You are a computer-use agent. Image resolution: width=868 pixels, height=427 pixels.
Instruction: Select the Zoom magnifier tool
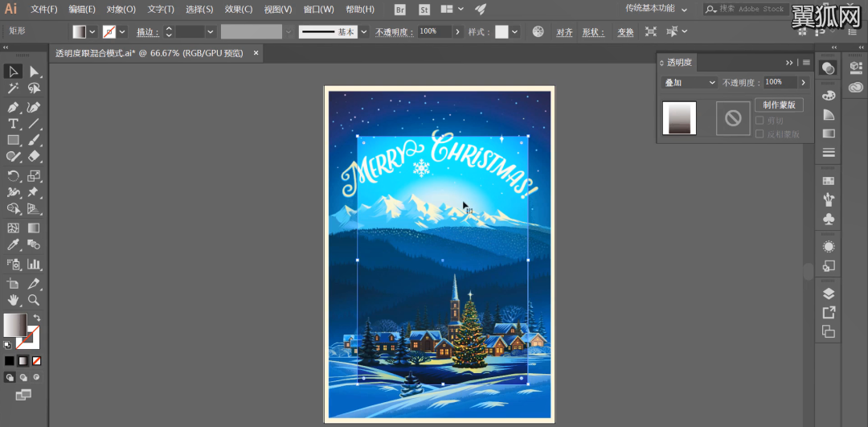pyautogui.click(x=34, y=300)
